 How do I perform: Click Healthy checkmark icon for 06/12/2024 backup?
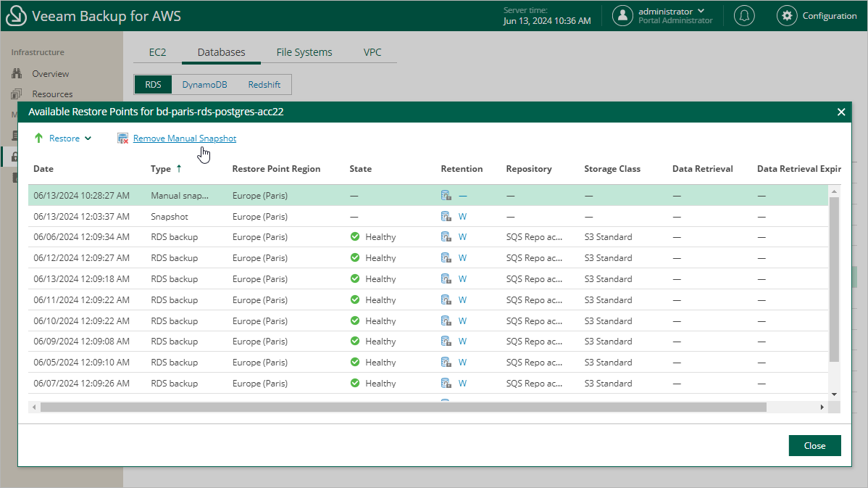pyautogui.click(x=355, y=257)
